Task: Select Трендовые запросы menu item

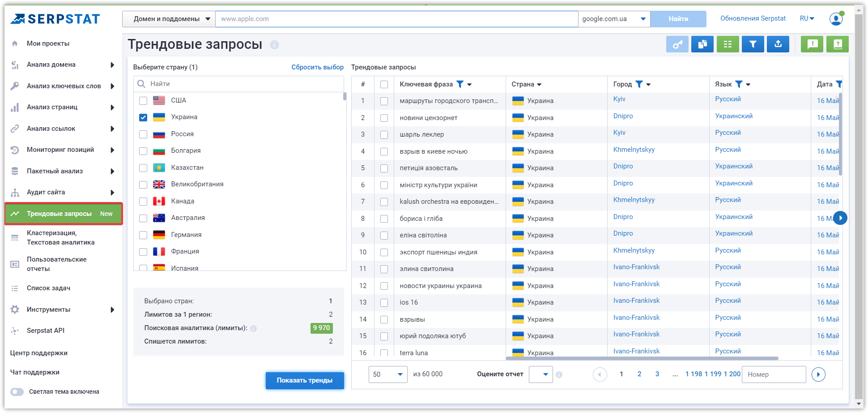Action: (64, 214)
